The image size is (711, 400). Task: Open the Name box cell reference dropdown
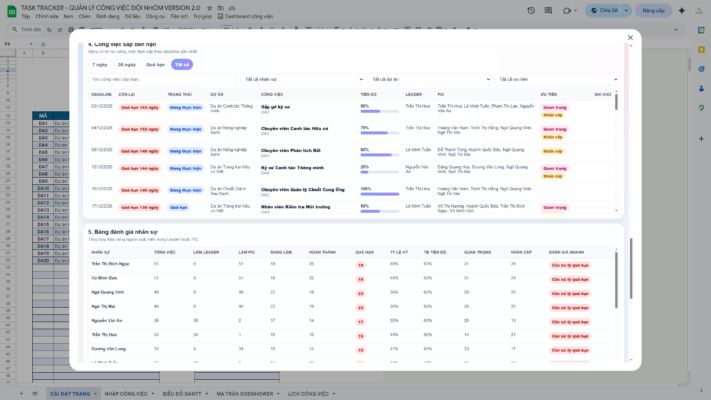[x=31, y=44]
